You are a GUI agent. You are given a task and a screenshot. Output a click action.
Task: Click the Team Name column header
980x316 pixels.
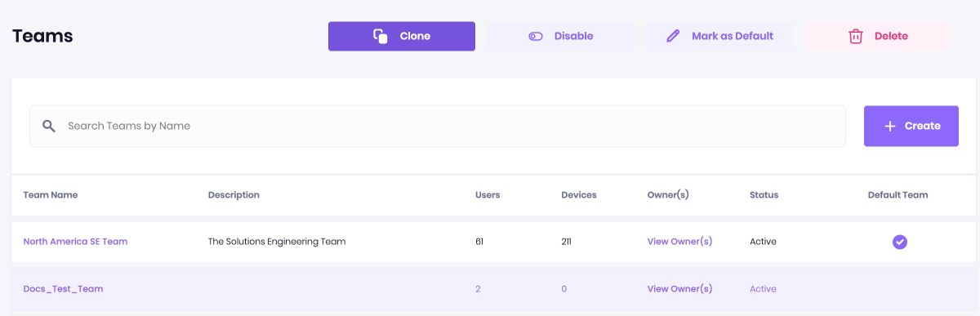click(x=51, y=195)
